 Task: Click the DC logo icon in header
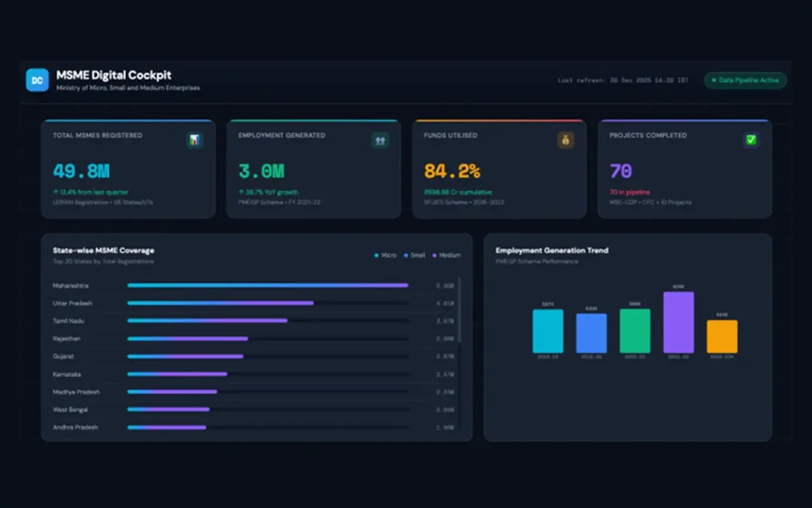(37, 79)
